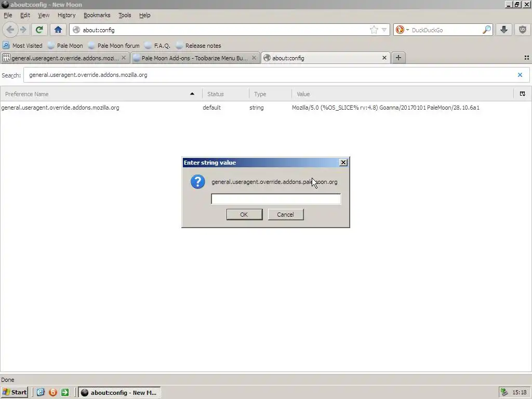Click the string value input in the dialog
Screen dimensions: 532x399
pos(276,199)
